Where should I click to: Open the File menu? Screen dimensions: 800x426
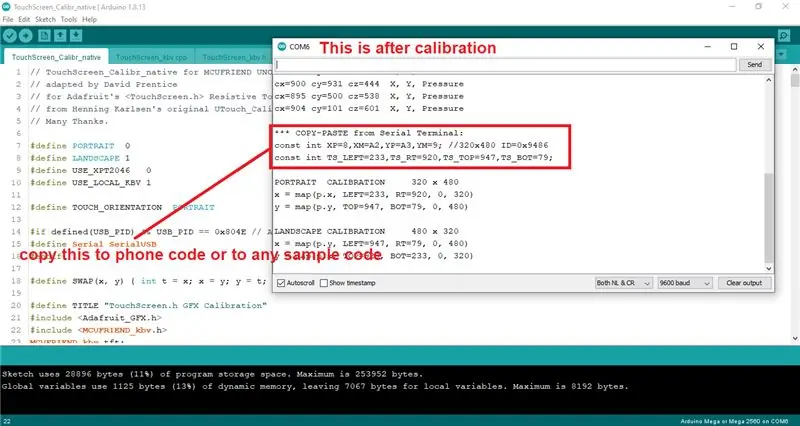tap(8, 19)
